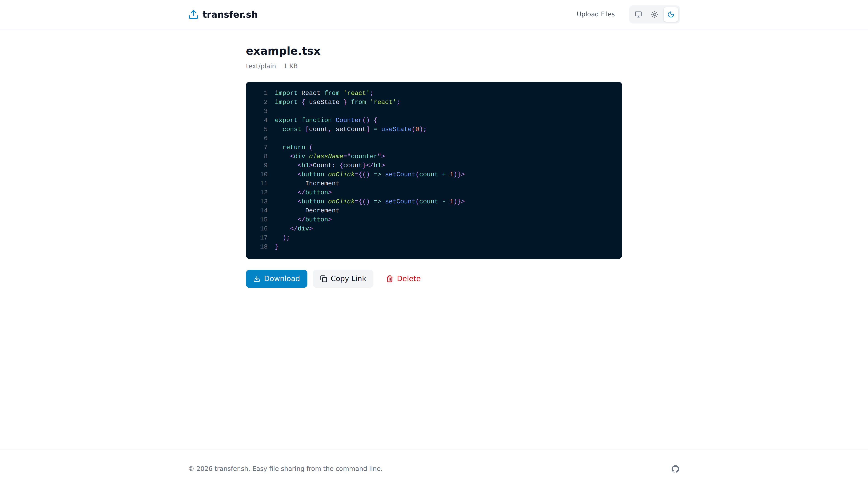Screen dimensions: 868x488
Task: Select system theme with the monitor toggle
Action: (x=638, y=14)
